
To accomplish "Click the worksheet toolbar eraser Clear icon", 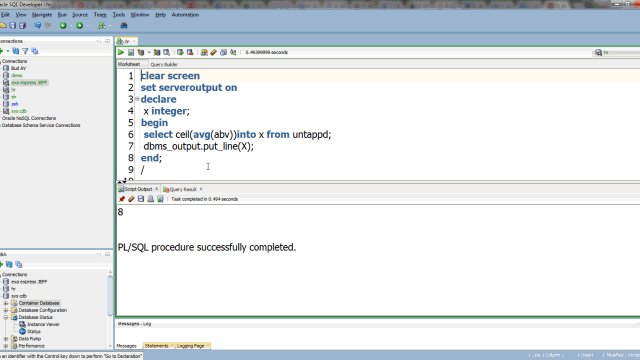I will click(213, 52).
